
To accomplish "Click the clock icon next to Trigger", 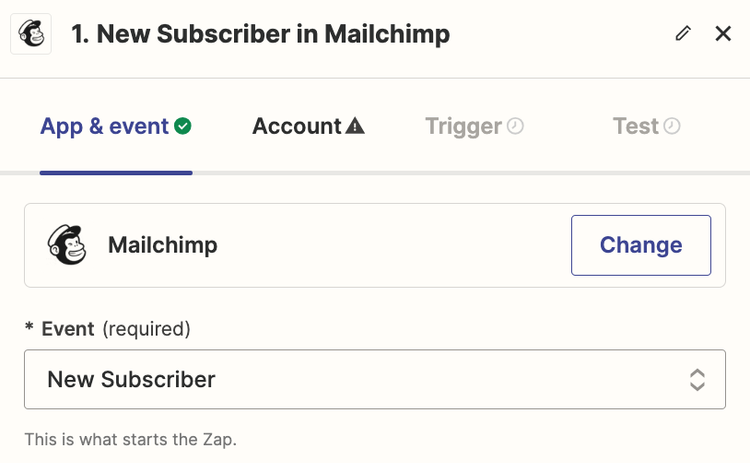I will point(515,126).
